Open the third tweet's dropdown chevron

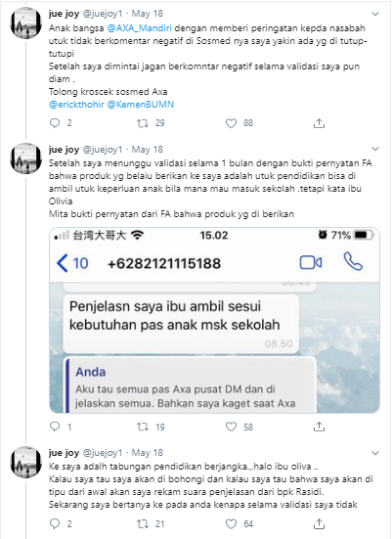[375, 453]
